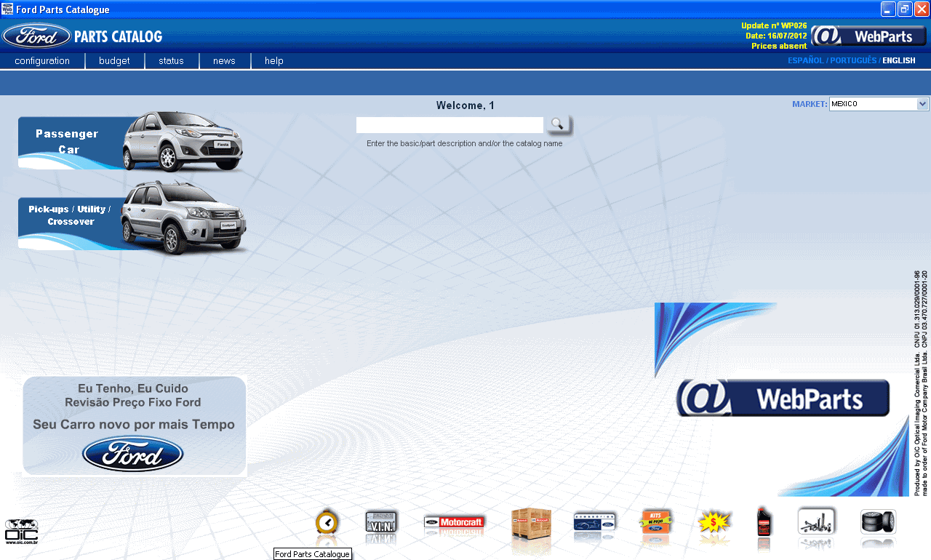Open the Motorcraft parts icon
The width and height of the screenshot is (931, 560).
tap(454, 520)
